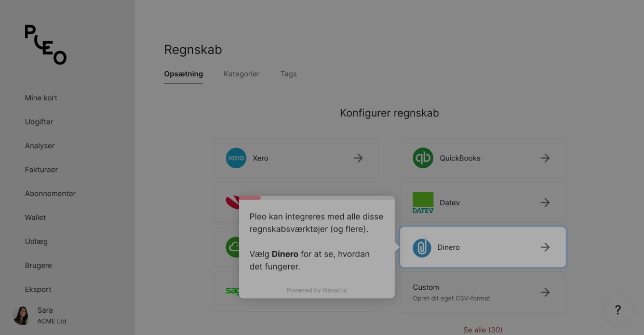Click the QuickBooks logo icon
This screenshot has height=335, width=644.
point(423,158)
